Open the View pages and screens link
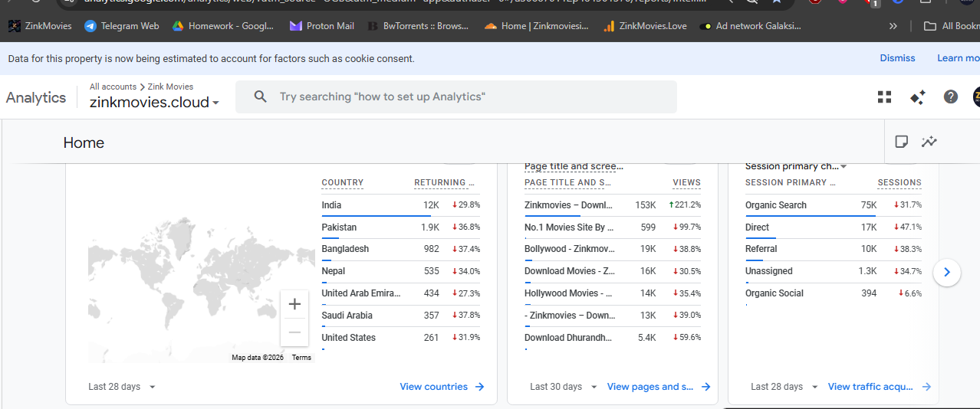980x409 pixels. pos(659,387)
